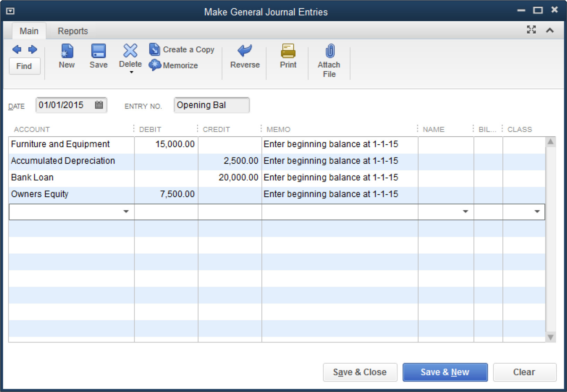Viewport: 567px width, 392px height.
Task: Switch to the Reports tab
Action: [73, 31]
